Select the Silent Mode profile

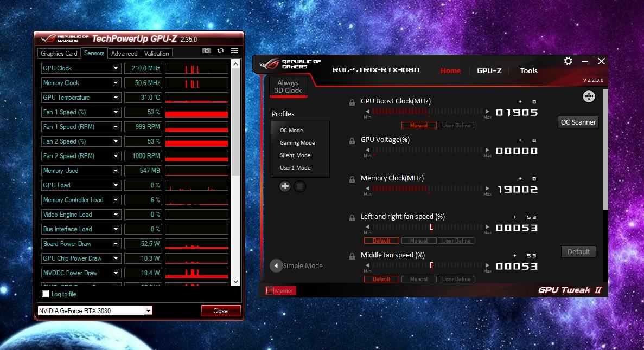coord(295,155)
